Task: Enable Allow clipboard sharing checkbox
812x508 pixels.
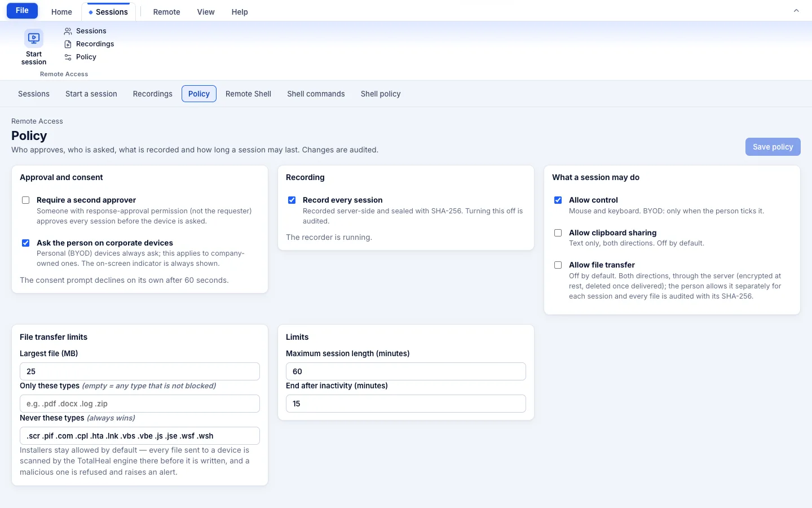Action: [x=558, y=233]
